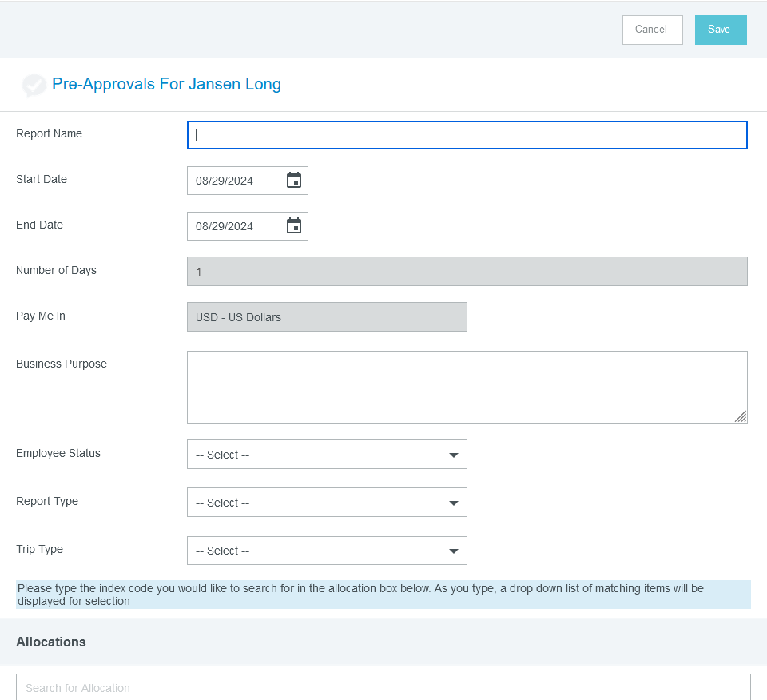Focus the Report Name text field
767x700 pixels.
click(x=467, y=135)
